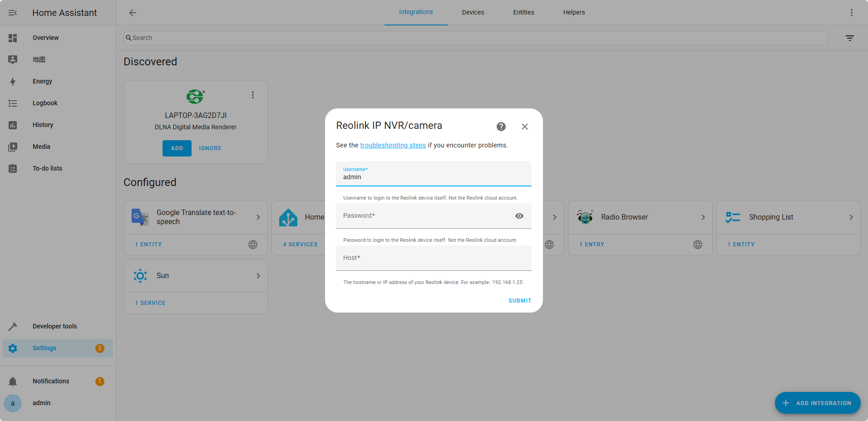Image resolution: width=868 pixels, height=421 pixels.
Task: Switch to the Helpers tab
Action: [x=574, y=12]
